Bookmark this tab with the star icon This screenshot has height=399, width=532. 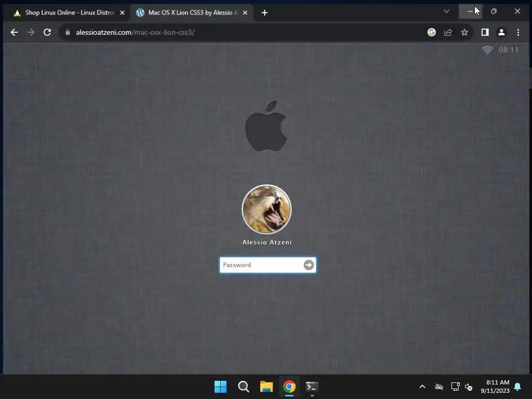pos(464,32)
